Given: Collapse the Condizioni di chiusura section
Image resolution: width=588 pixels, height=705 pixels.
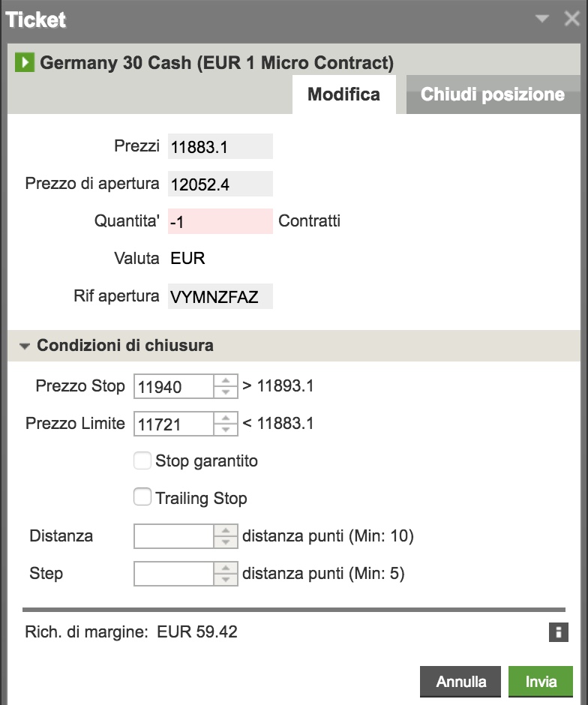Looking at the screenshot, I should [x=25, y=346].
